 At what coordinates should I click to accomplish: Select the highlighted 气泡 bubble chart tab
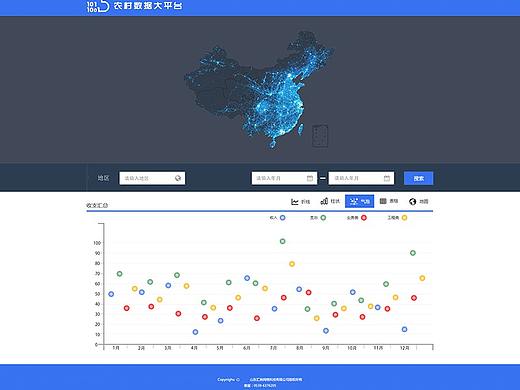click(359, 201)
